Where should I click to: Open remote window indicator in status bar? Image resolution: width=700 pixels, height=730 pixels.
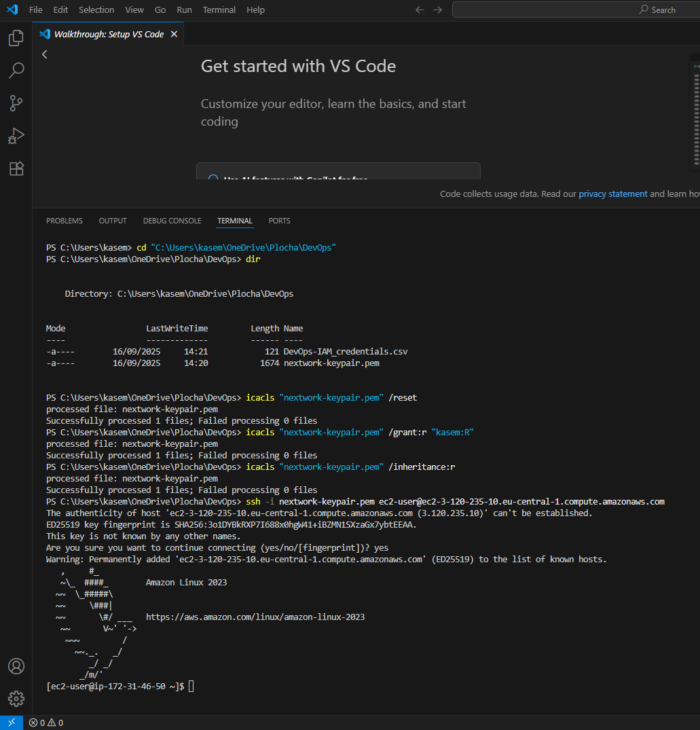(11, 723)
